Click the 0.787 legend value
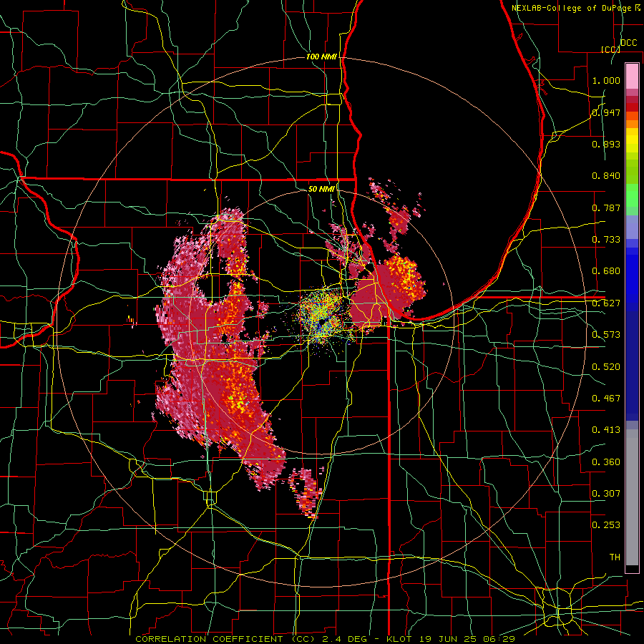644x644 pixels. click(x=606, y=208)
